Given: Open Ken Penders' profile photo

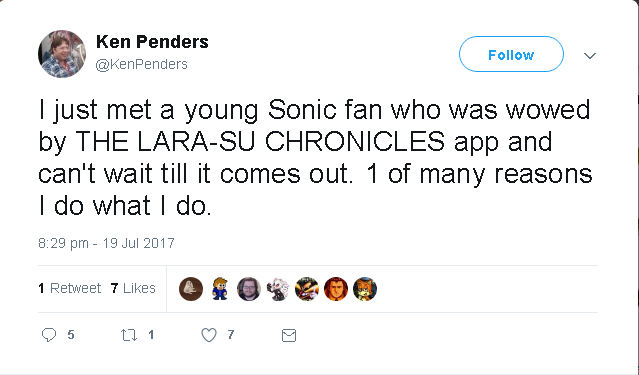Looking at the screenshot, I should 62,54.
